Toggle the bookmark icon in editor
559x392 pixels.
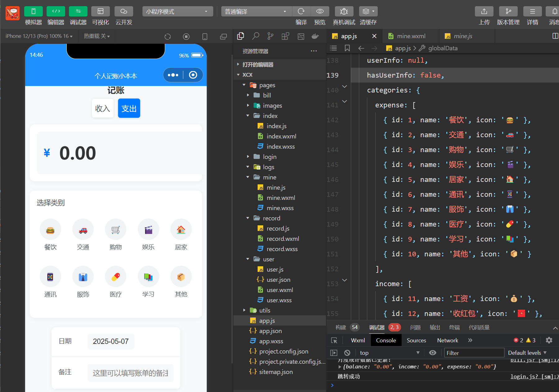(x=347, y=48)
